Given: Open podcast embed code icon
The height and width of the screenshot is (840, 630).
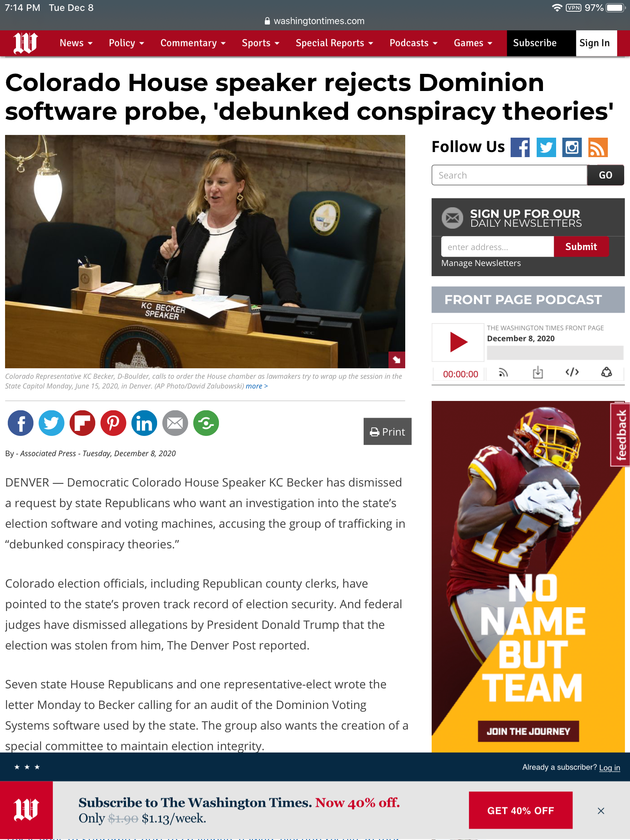Looking at the screenshot, I should click(x=572, y=373).
